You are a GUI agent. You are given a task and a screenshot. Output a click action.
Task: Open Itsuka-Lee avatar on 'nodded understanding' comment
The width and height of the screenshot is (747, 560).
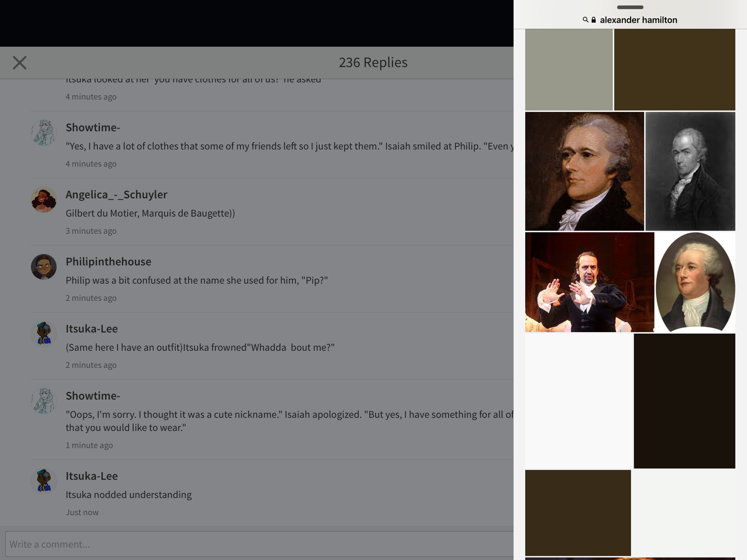(x=44, y=481)
